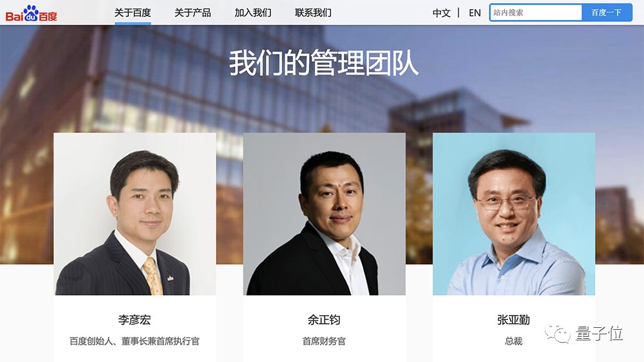This screenshot has height=362, width=644.
Task: Open 张亚勤's profile photo
Action: pyautogui.click(x=514, y=214)
